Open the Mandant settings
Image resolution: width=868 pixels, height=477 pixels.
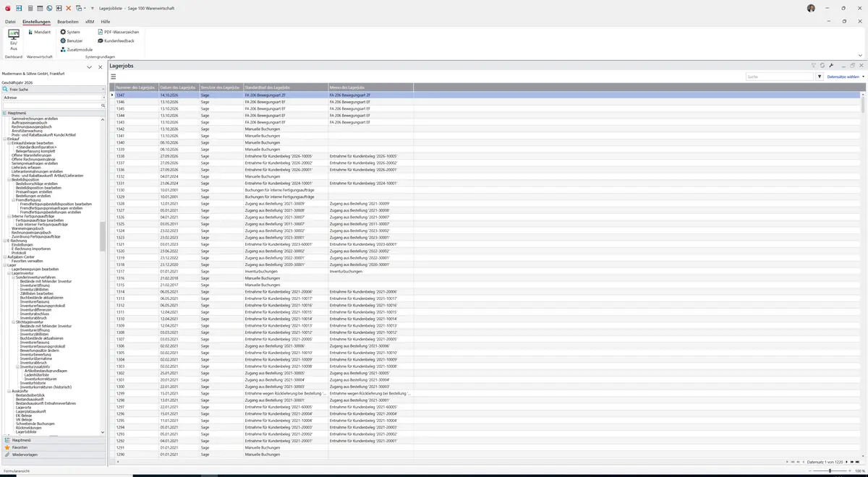[x=38, y=32]
